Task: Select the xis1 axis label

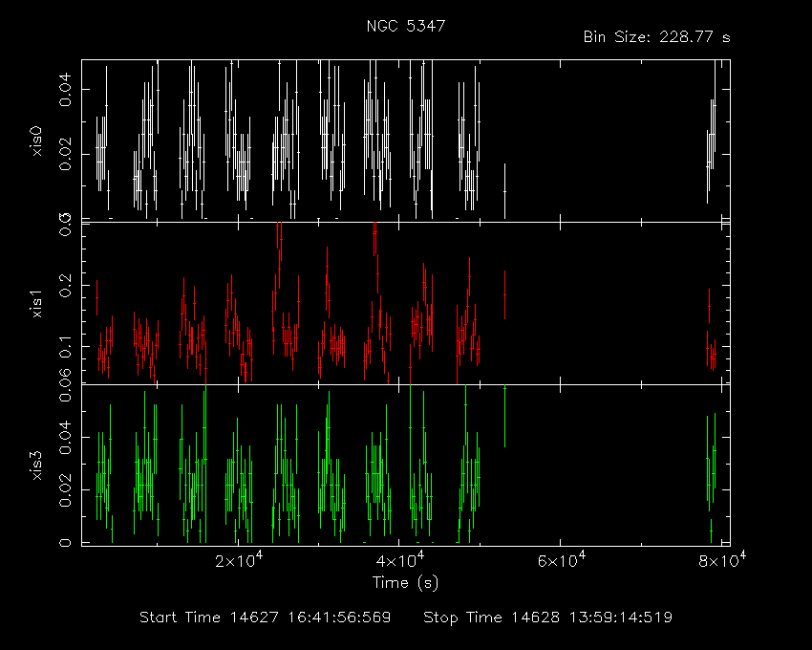Action: (x=36, y=303)
